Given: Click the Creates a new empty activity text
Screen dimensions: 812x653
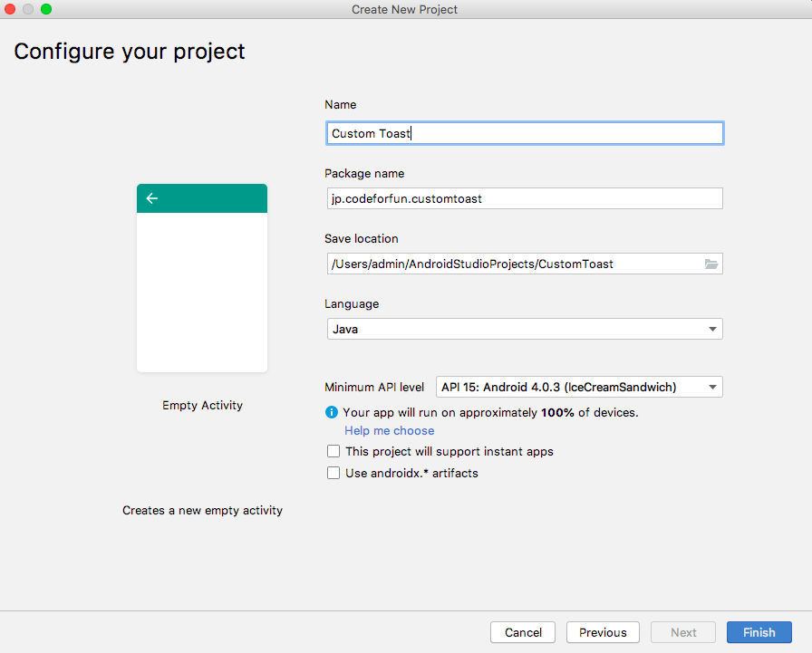Looking at the screenshot, I should pos(202,510).
